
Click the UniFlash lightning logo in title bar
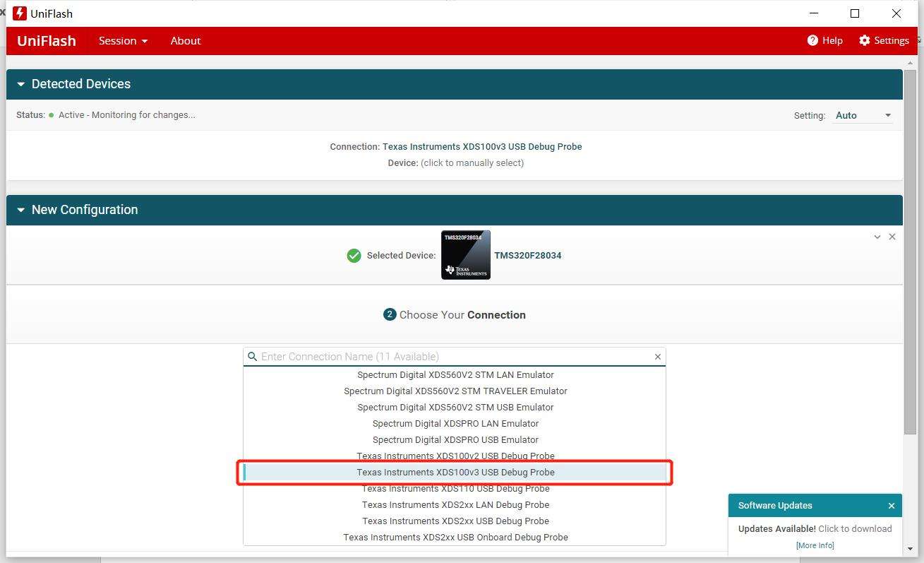coord(20,13)
